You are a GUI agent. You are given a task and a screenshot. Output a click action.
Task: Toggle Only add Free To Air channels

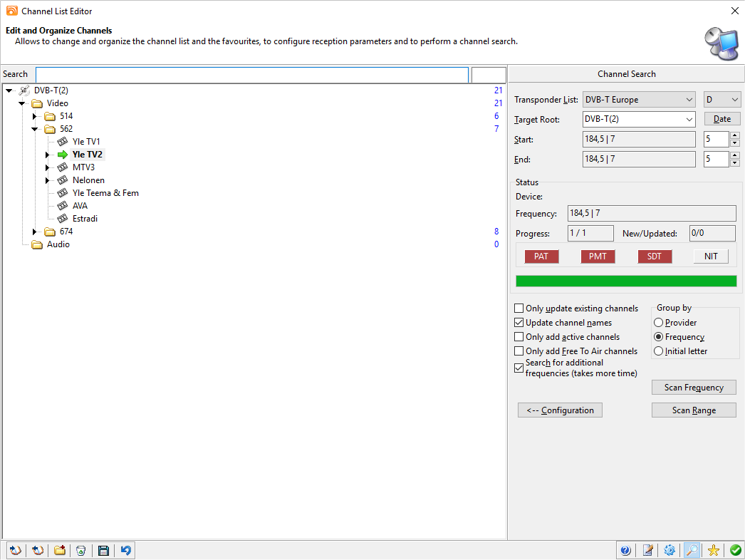[x=519, y=351]
